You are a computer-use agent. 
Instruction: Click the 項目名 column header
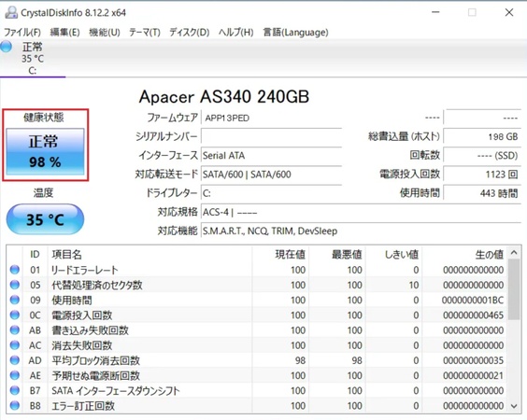coord(150,254)
